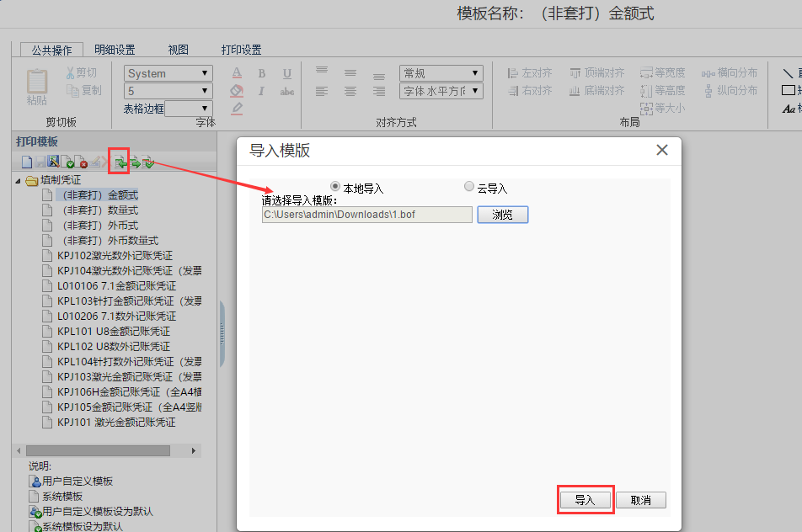
Task: Switch to 明细设置 tab
Action: [115, 50]
